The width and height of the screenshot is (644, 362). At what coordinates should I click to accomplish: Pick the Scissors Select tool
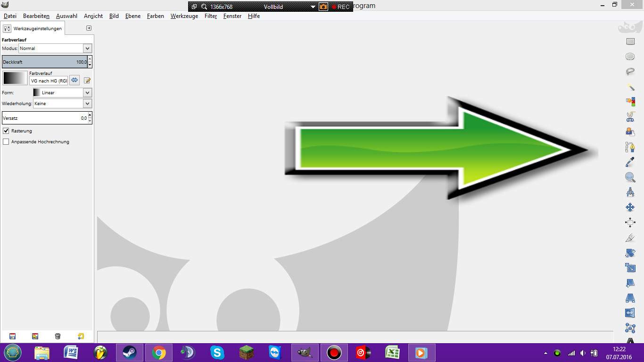630,117
